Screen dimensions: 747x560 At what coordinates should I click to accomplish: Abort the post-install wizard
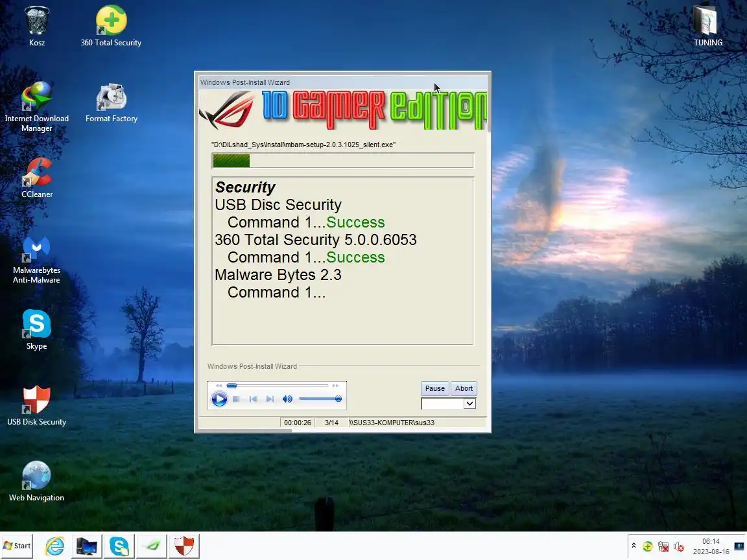[x=464, y=388]
